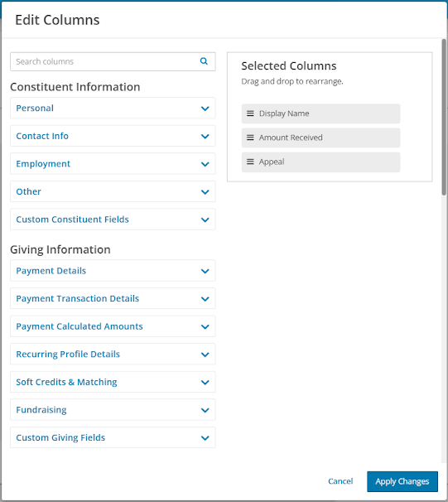Apply Changes to the columns

tap(402, 481)
